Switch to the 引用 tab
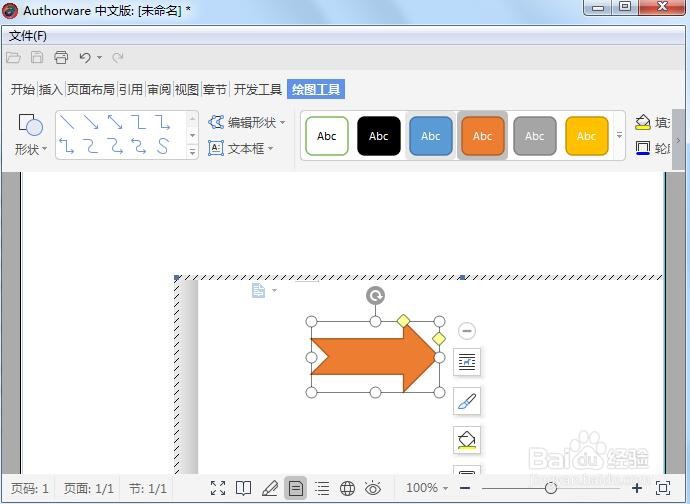 [x=131, y=89]
